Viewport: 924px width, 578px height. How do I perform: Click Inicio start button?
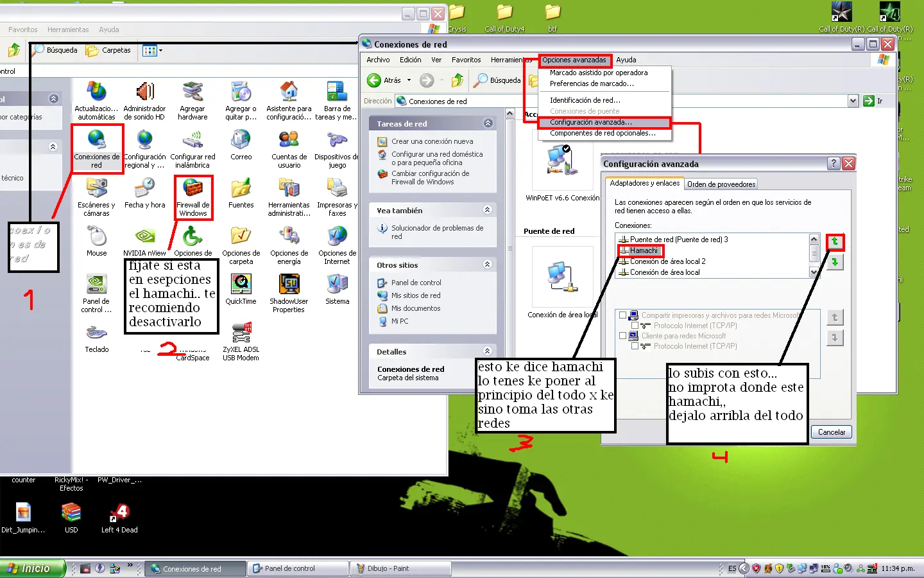tap(32, 568)
